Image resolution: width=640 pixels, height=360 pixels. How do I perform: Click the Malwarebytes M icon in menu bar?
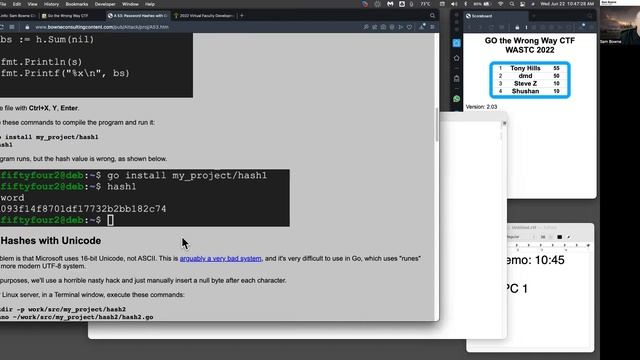pos(390,4)
